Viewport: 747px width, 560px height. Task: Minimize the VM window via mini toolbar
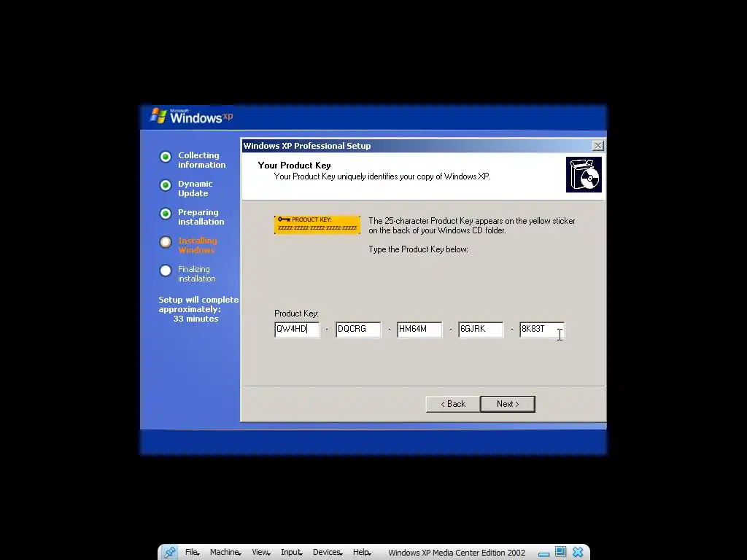tap(544, 553)
